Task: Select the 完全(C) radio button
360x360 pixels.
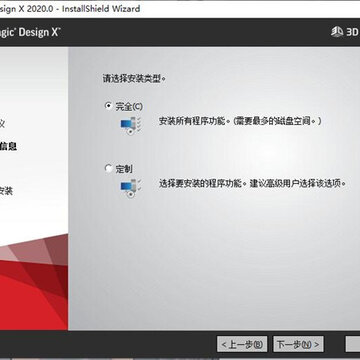Action: 108,106
